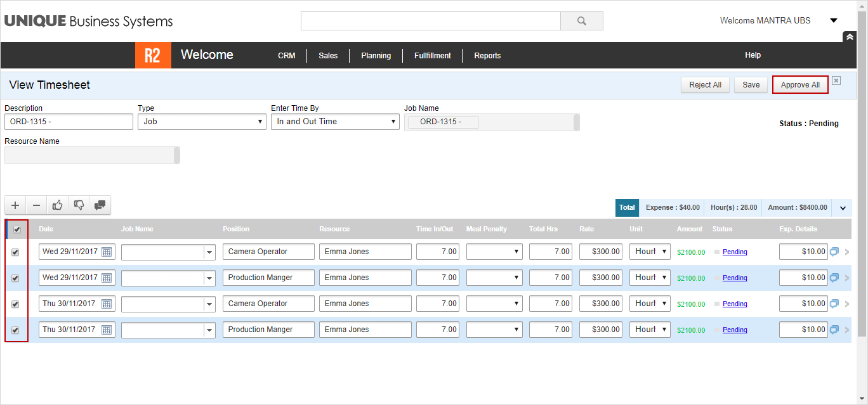Select the thumbs-down reject icon
Image resolution: width=868 pixels, height=405 pixels.
(x=79, y=205)
